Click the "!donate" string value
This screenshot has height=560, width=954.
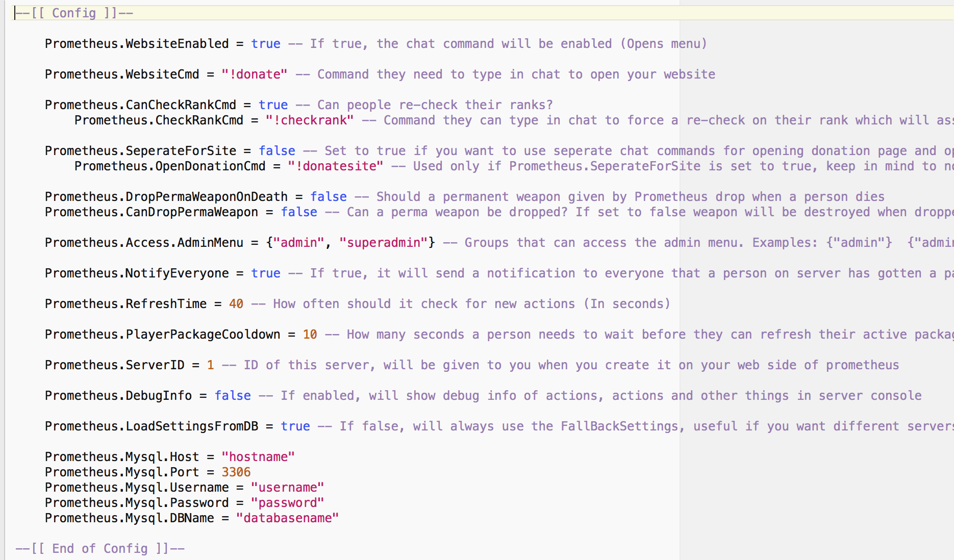(x=255, y=74)
